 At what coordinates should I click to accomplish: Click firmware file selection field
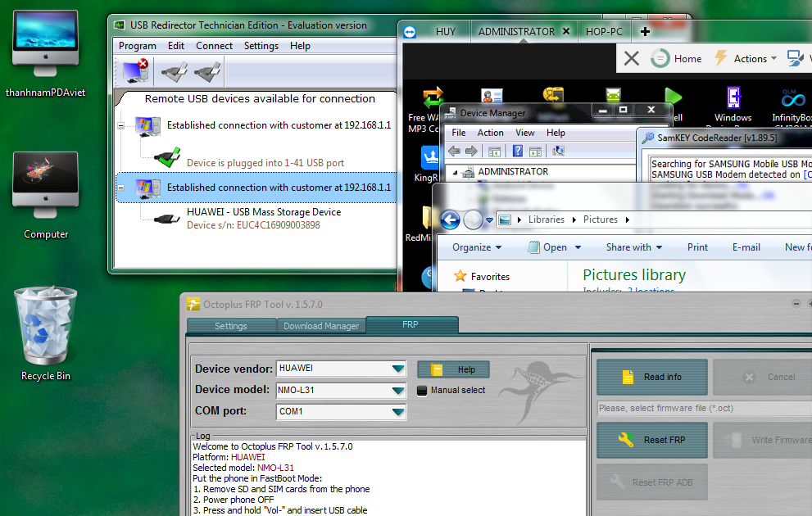coord(705,409)
